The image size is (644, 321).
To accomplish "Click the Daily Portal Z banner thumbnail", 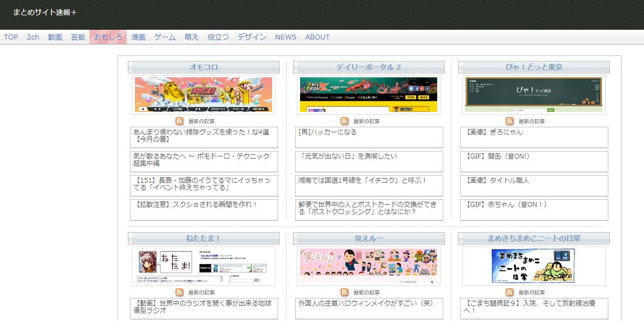I will pyautogui.click(x=369, y=94).
